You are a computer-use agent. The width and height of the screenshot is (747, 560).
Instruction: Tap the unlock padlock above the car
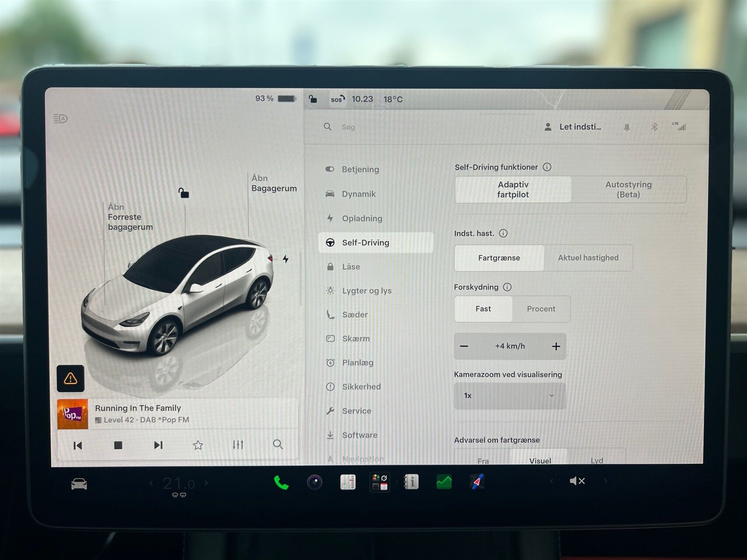[183, 192]
